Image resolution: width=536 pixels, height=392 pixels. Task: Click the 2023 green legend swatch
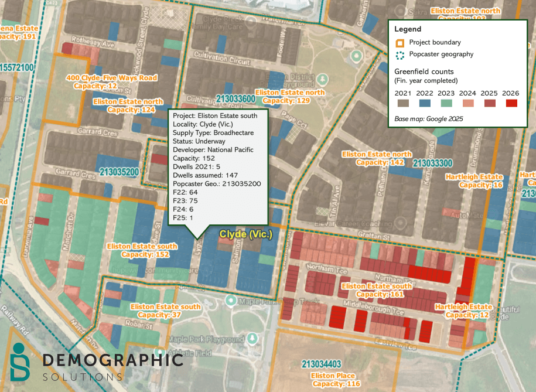[x=446, y=104]
